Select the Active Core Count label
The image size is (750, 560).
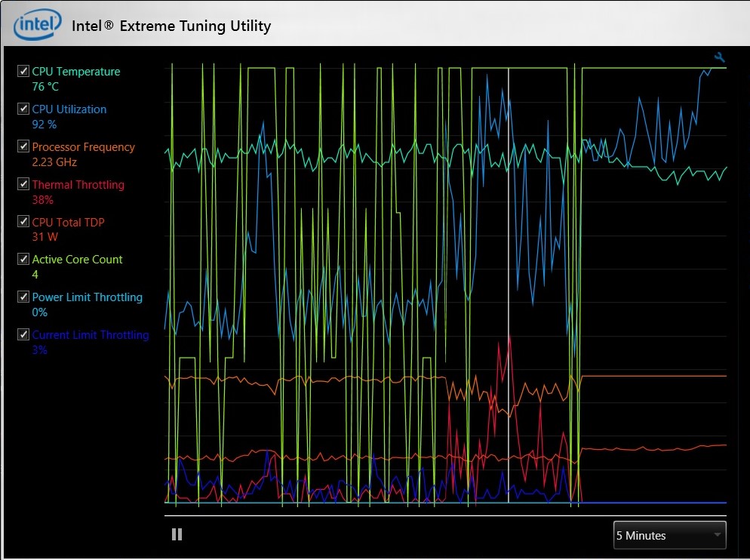77,260
